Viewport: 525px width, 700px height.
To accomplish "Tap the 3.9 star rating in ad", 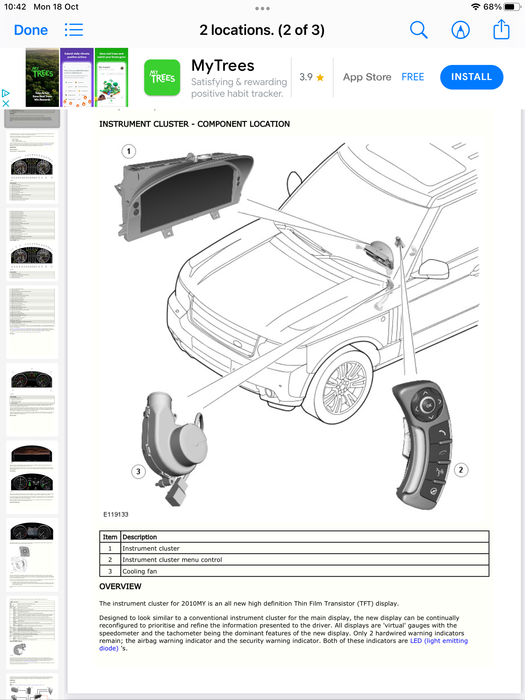I will 312,77.
